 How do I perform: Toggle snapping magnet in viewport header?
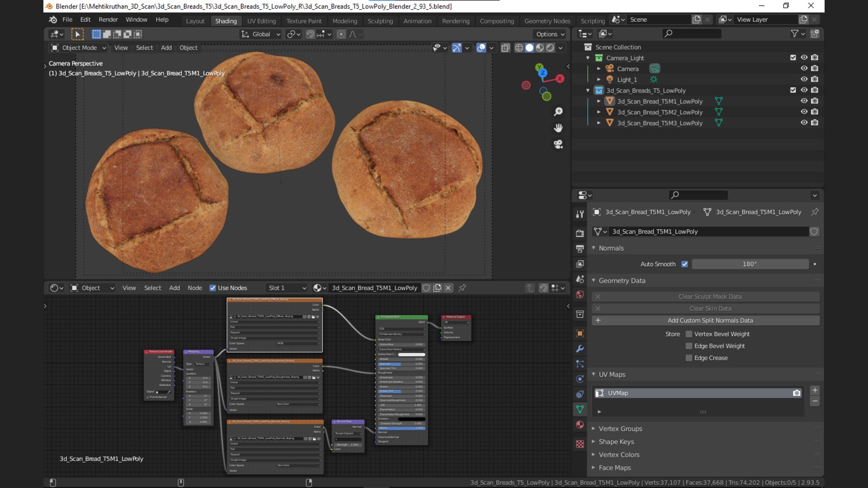point(310,34)
